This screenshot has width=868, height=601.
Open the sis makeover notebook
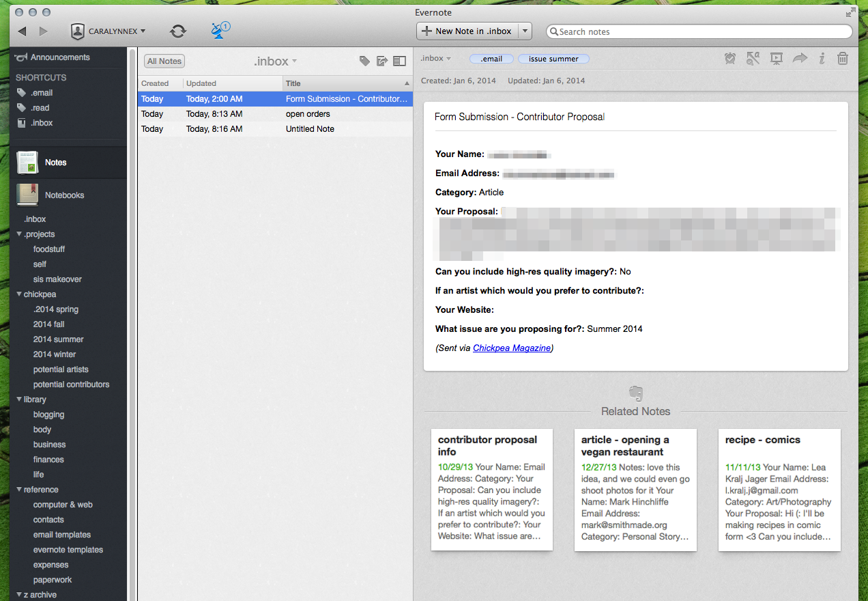coord(57,279)
